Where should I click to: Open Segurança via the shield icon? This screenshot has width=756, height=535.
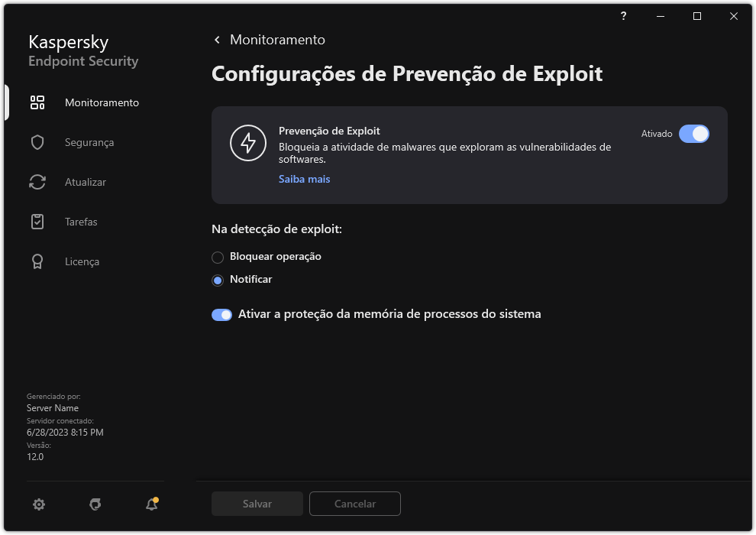37,142
